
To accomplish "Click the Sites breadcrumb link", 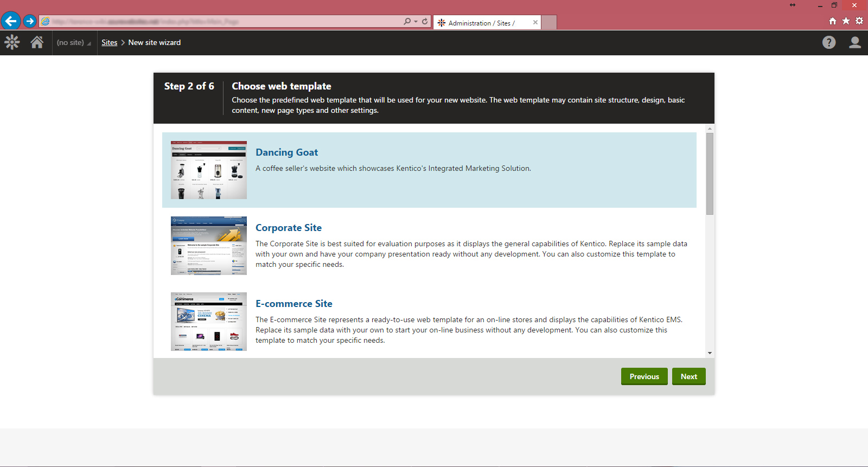I will tap(110, 42).
